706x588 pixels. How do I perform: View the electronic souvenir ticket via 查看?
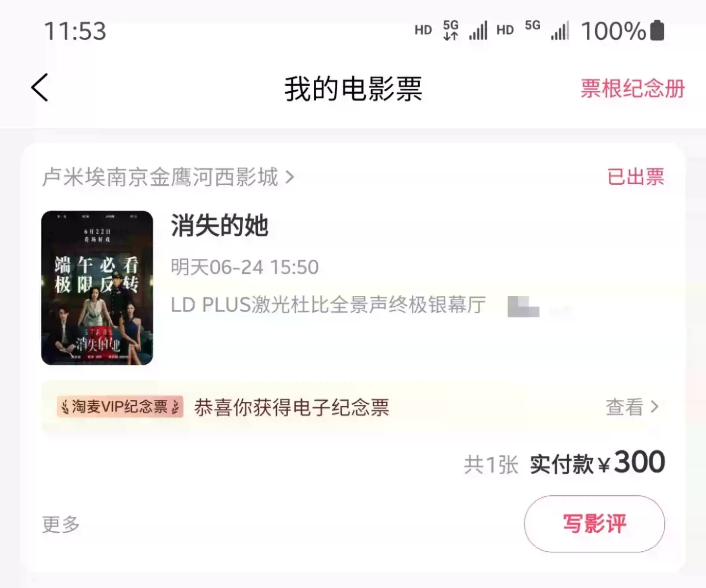click(624, 407)
